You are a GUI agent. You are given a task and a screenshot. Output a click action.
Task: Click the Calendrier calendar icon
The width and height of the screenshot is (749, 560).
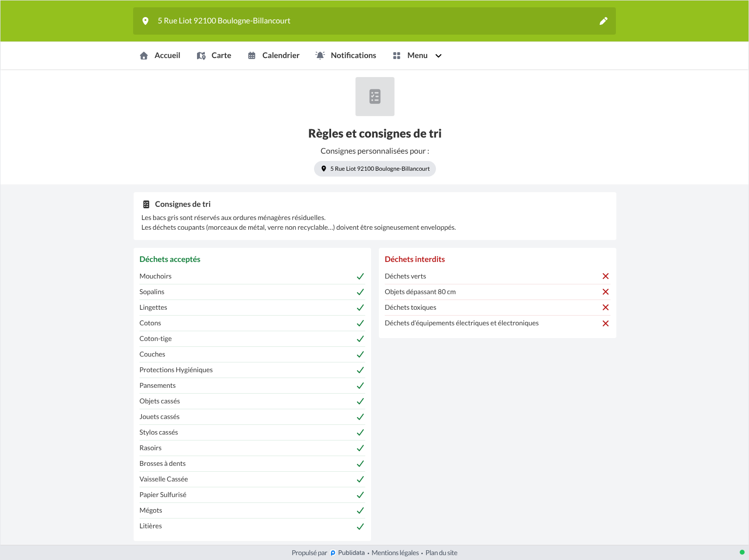pos(252,56)
